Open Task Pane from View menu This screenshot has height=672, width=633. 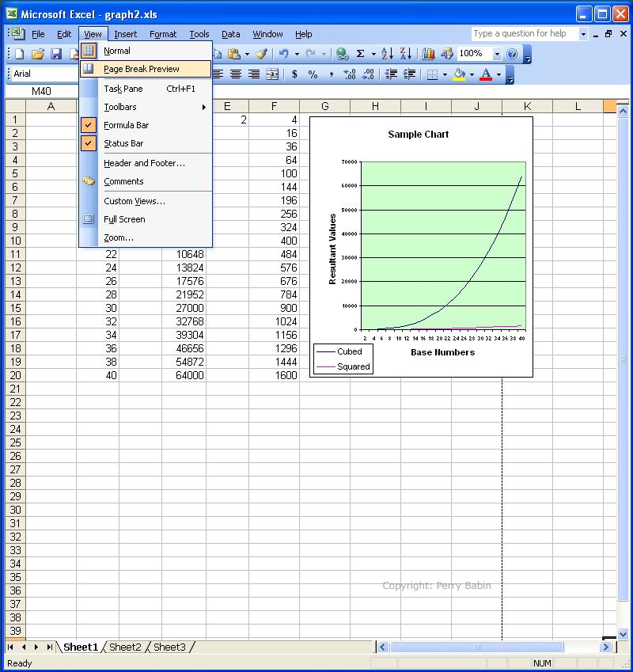point(146,89)
